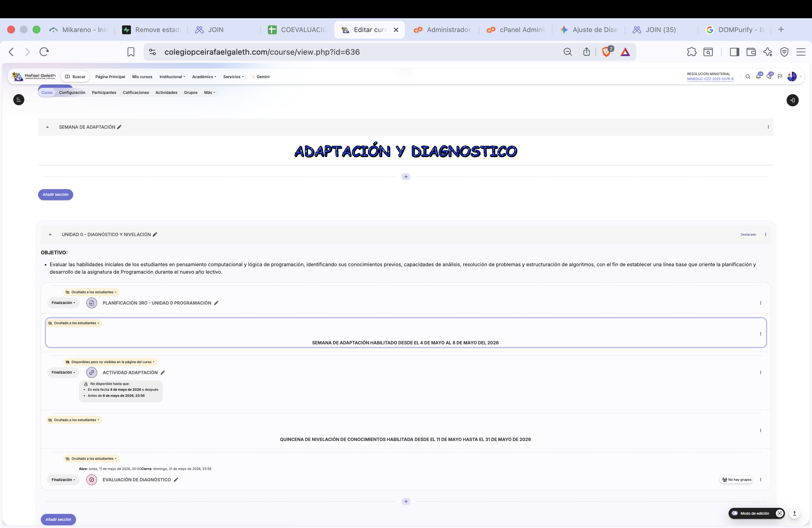Expand the Académico menu dropdown
The height and width of the screenshot is (528, 812).
click(x=204, y=77)
